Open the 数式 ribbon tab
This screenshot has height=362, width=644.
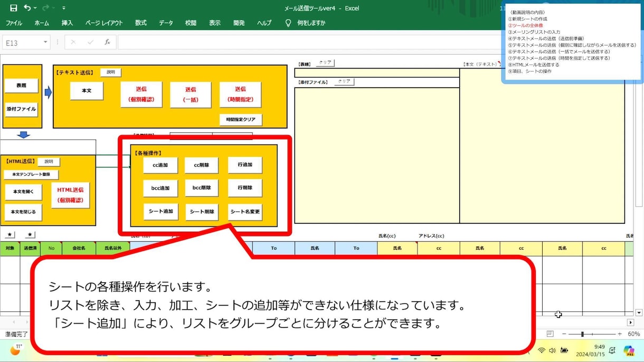pyautogui.click(x=141, y=23)
